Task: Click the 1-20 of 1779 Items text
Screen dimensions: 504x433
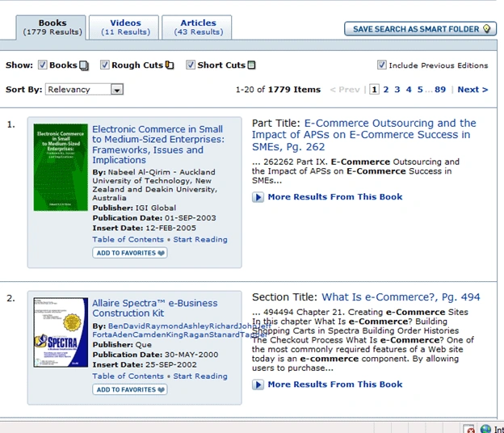Action: 278,90
